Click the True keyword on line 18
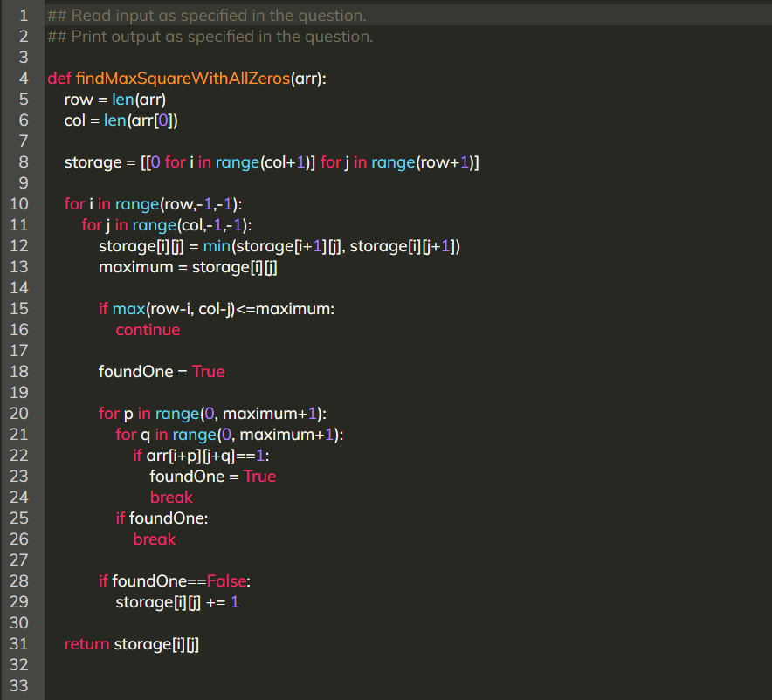The height and width of the screenshot is (700, 772). [208, 371]
